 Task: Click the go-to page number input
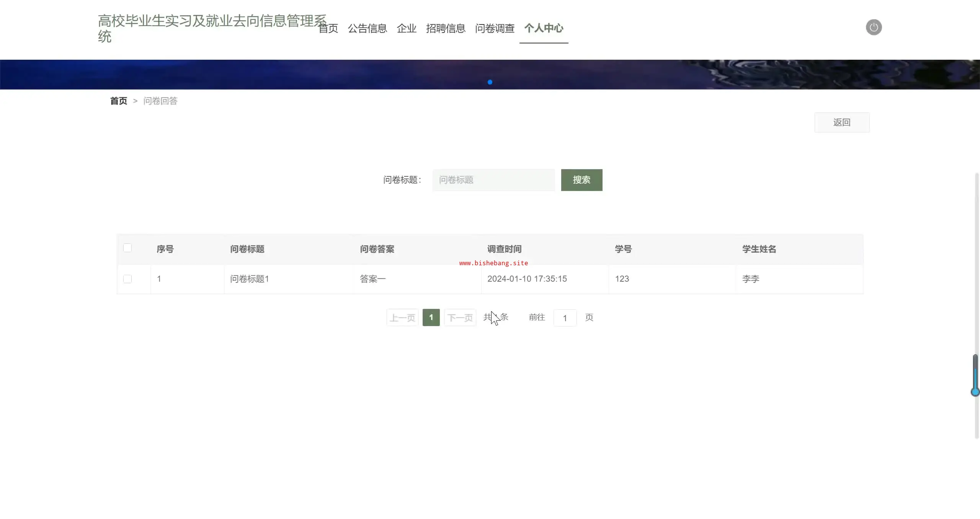click(x=565, y=318)
